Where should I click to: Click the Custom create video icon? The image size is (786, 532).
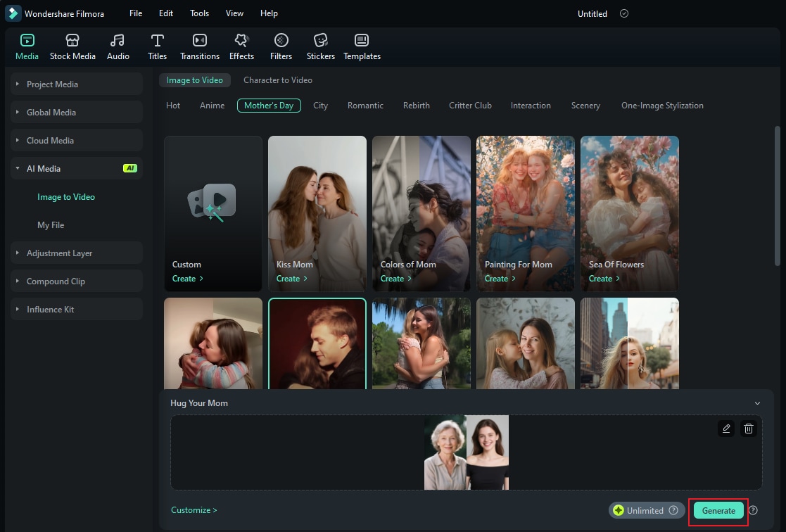coord(212,202)
